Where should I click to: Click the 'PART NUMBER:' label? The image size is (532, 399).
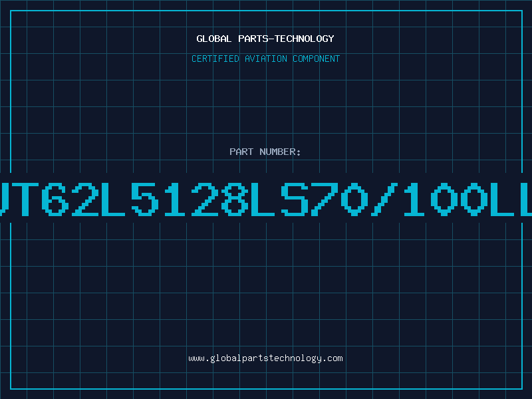(x=265, y=152)
